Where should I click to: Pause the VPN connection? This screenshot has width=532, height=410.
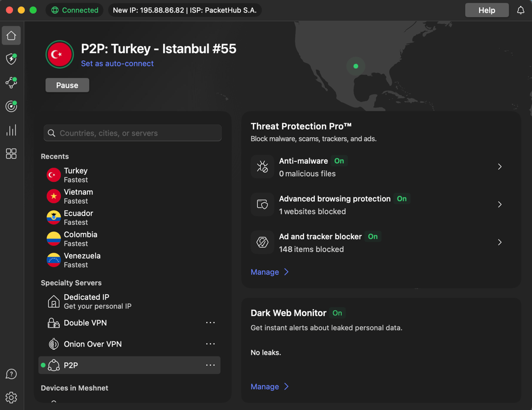click(67, 85)
